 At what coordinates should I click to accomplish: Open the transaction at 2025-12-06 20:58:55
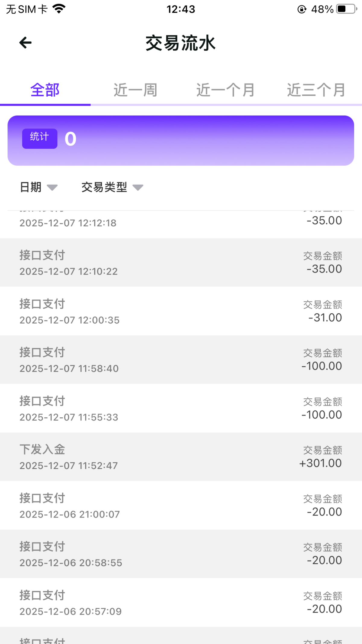coord(181,554)
